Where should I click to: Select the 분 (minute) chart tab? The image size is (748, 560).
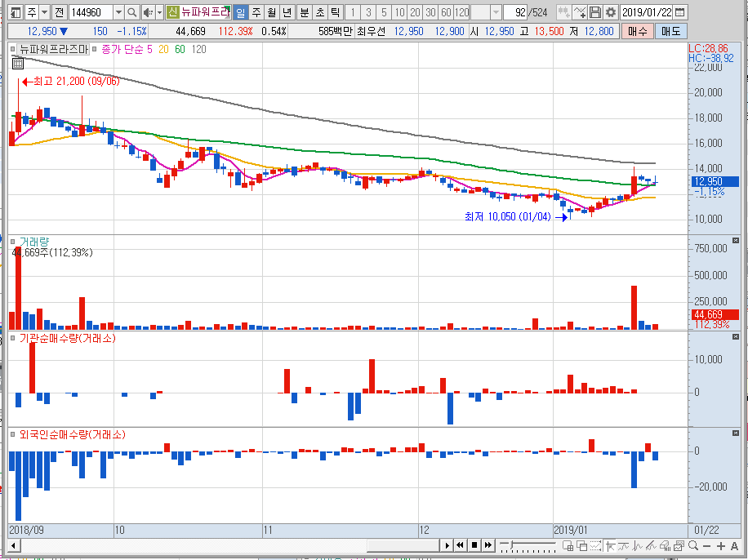point(304,12)
